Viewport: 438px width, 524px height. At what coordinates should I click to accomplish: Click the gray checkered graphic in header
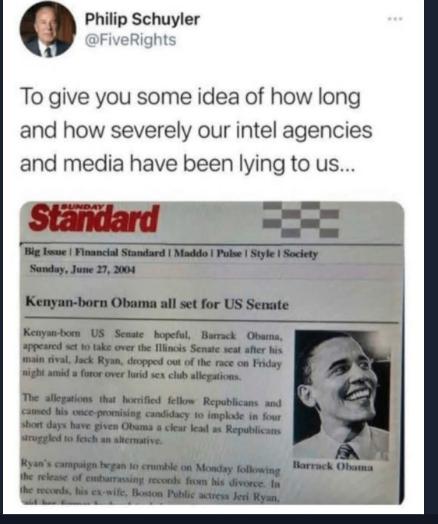tap(301, 219)
